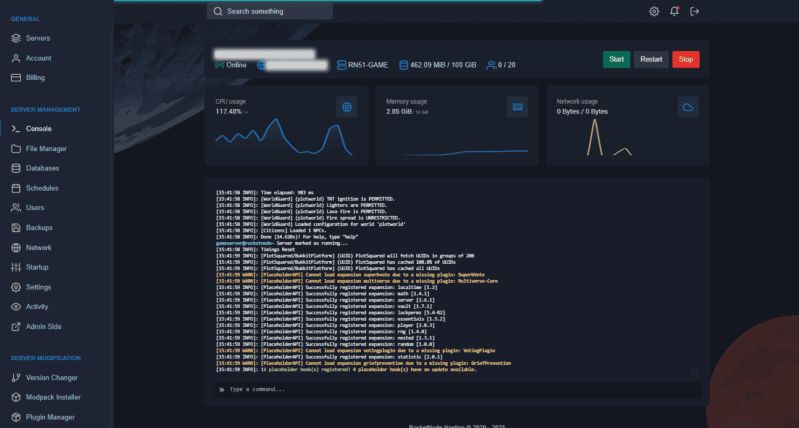Click the Online status text

[x=236, y=65]
